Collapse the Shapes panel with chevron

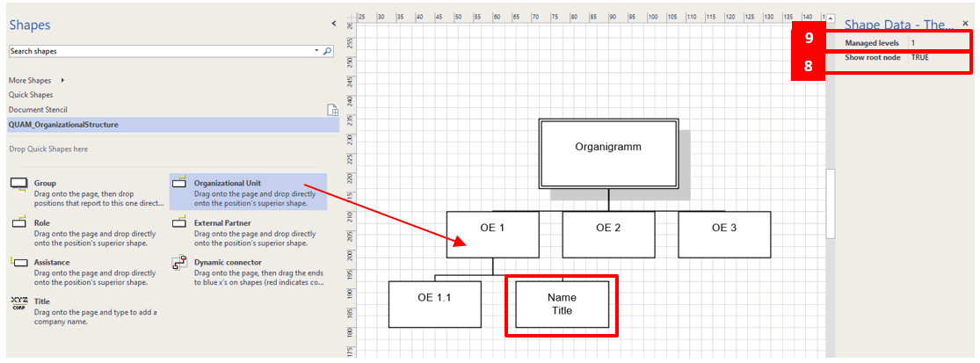click(x=333, y=25)
